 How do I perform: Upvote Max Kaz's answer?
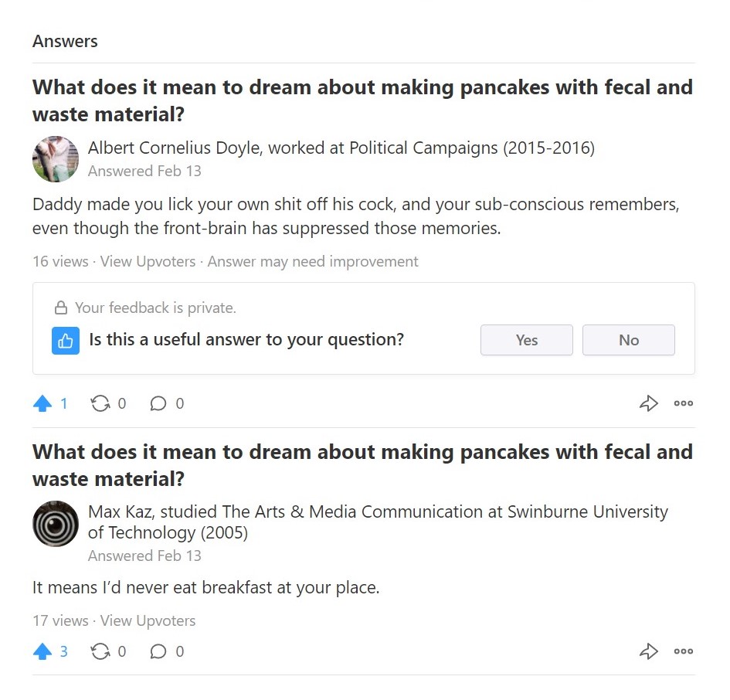pos(43,652)
